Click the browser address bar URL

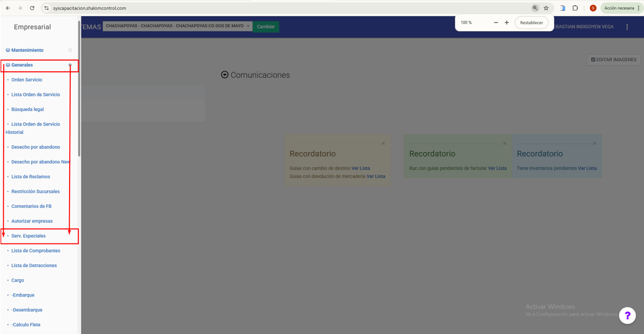pyautogui.click(x=89, y=8)
